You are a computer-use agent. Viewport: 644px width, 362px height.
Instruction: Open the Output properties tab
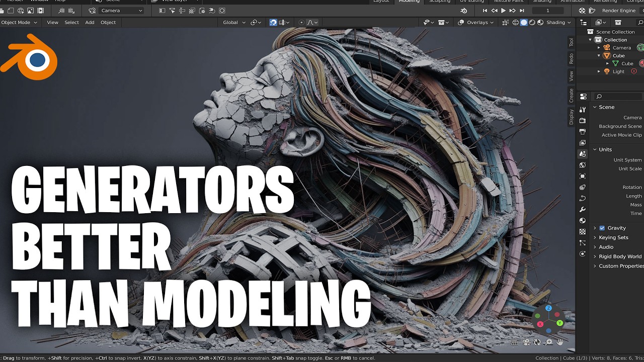coord(583,132)
